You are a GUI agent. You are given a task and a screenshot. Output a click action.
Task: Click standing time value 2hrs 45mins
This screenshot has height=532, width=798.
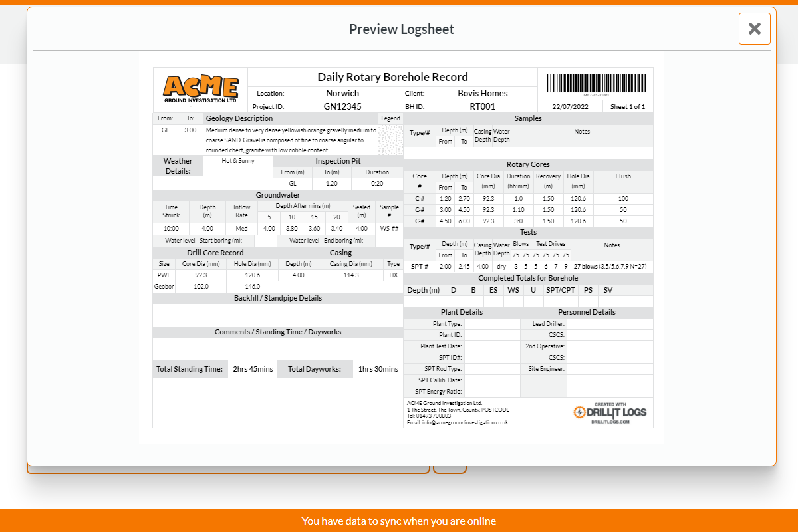click(253, 369)
